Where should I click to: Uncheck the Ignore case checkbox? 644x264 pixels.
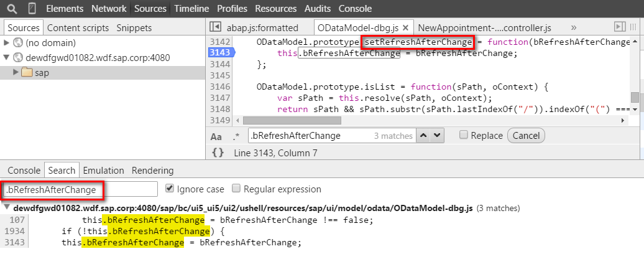(x=169, y=188)
